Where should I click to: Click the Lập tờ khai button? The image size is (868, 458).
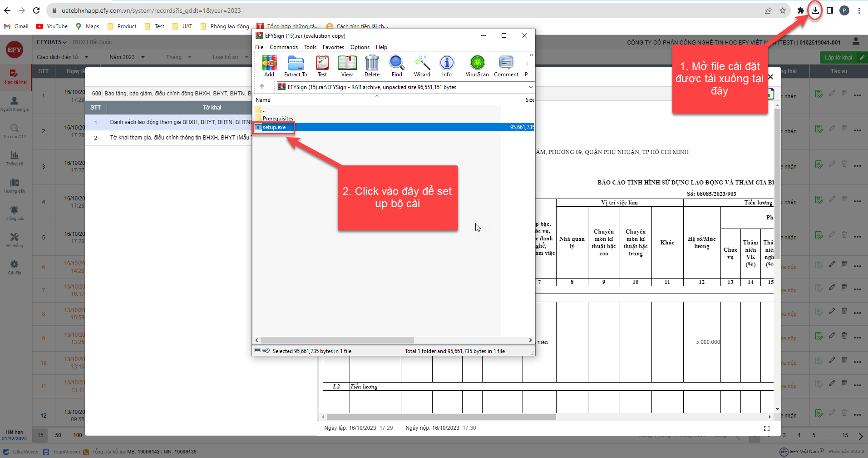click(838, 58)
